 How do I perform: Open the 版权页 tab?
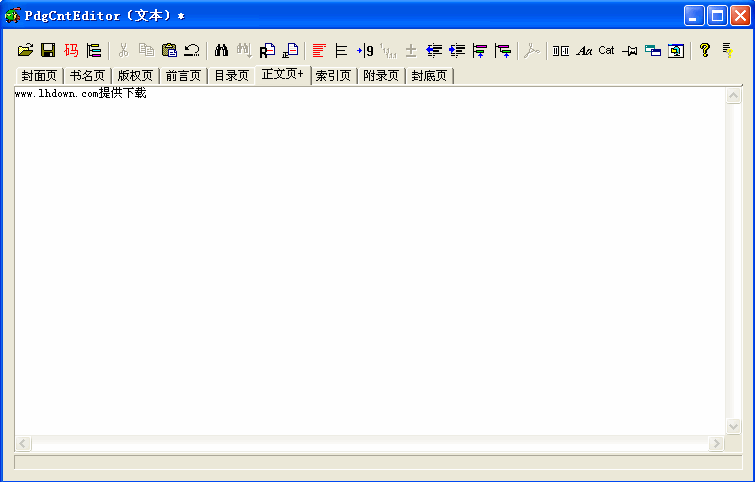pyautogui.click(x=135, y=76)
